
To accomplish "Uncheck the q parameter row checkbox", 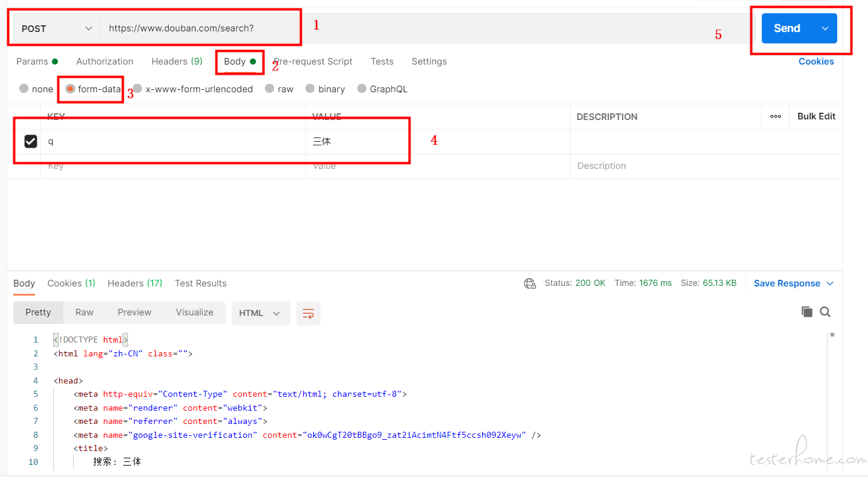I will [31, 141].
